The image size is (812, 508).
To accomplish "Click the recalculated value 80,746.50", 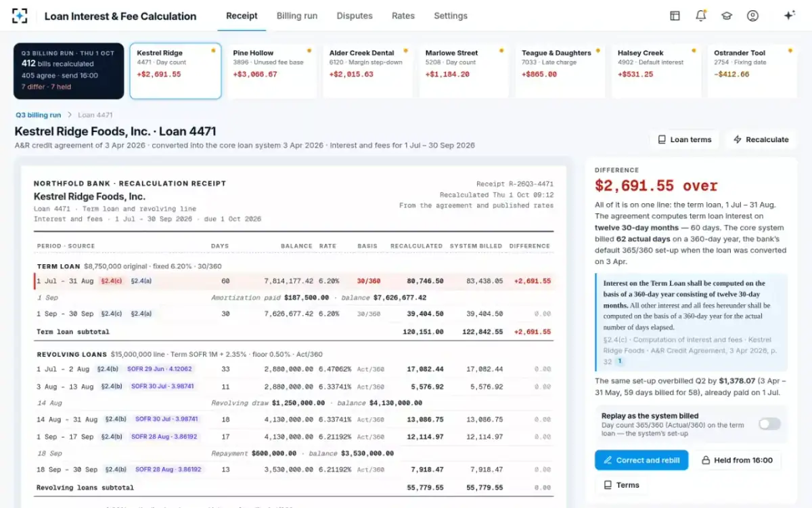I will click(425, 280).
